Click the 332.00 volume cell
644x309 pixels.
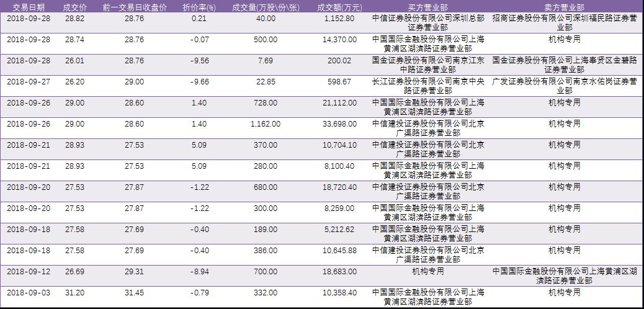coord(266,293)
